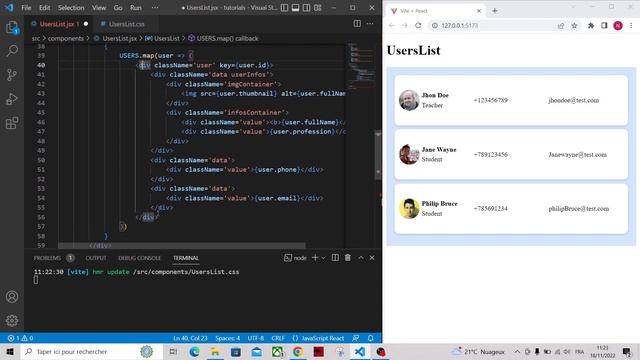
Task: Customize Layout icon in title bar
Action: click(318, 7)
